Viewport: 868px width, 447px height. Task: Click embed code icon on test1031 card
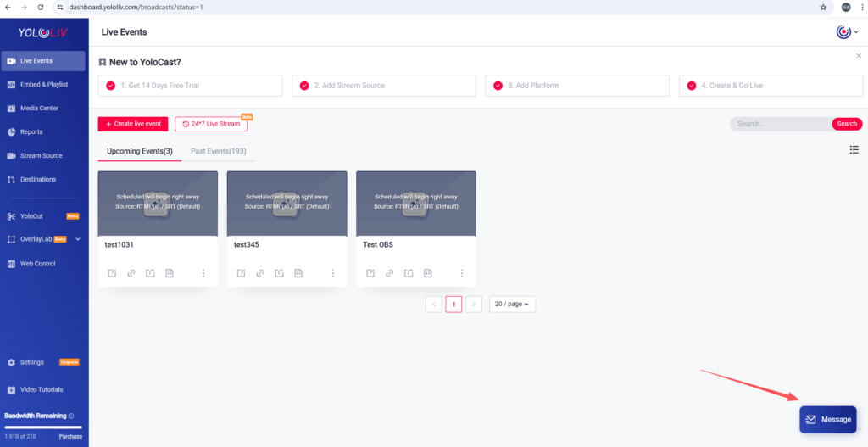click(x=170, y=273)
